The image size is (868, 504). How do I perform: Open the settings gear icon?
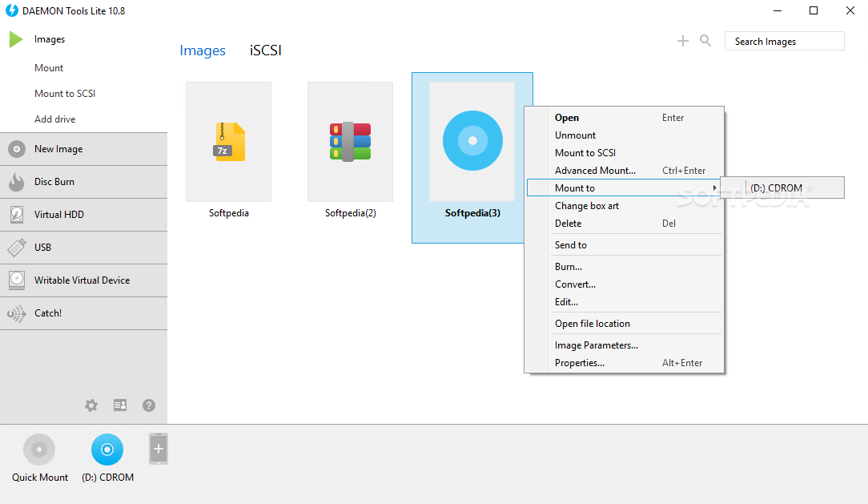tap(90, 405)
